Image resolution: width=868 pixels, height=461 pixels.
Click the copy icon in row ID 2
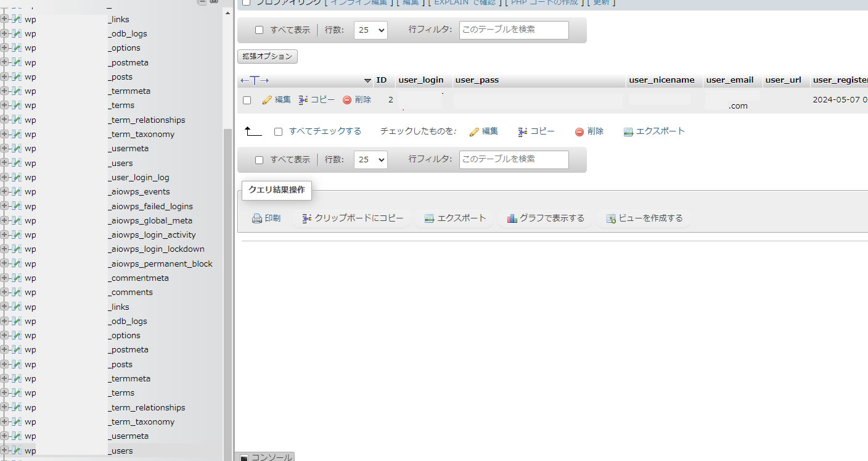tap(303, 100)
